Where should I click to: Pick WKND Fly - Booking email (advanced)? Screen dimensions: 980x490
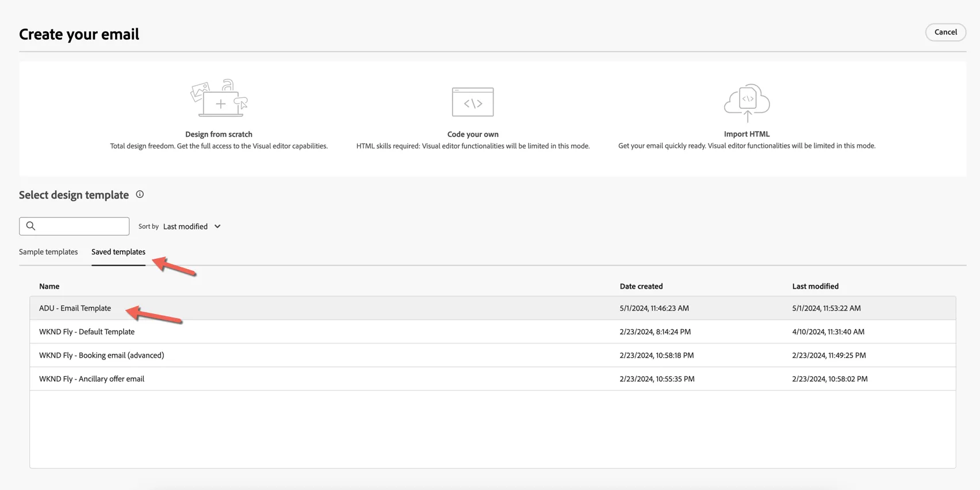click(493, 355)
